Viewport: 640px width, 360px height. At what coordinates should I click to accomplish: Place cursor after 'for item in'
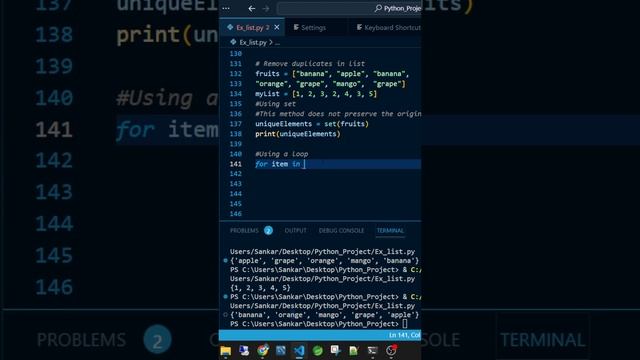(x=304, y=164)
